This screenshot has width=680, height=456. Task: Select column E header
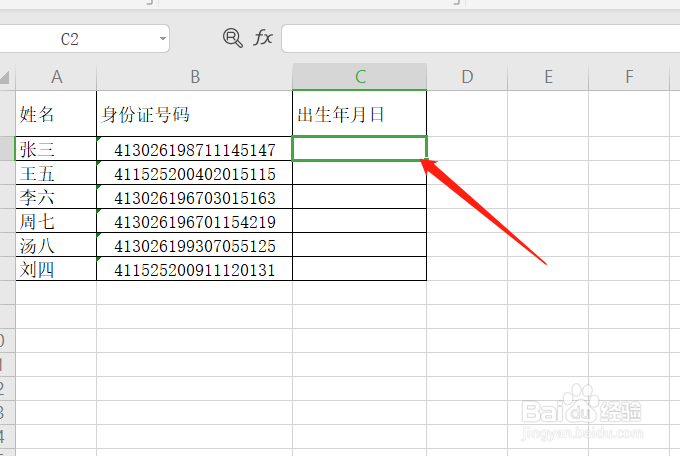(548, 77)
